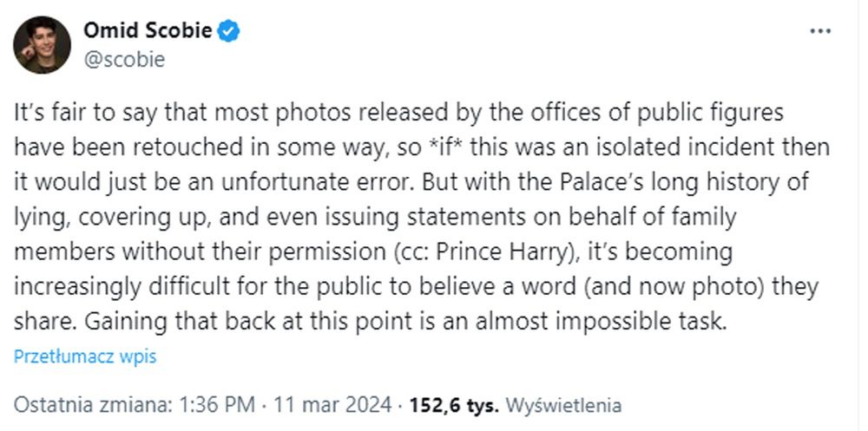868x431 pixels.
Task: Click the 11 mar 2024 date
Action: (x=332, y=405)
